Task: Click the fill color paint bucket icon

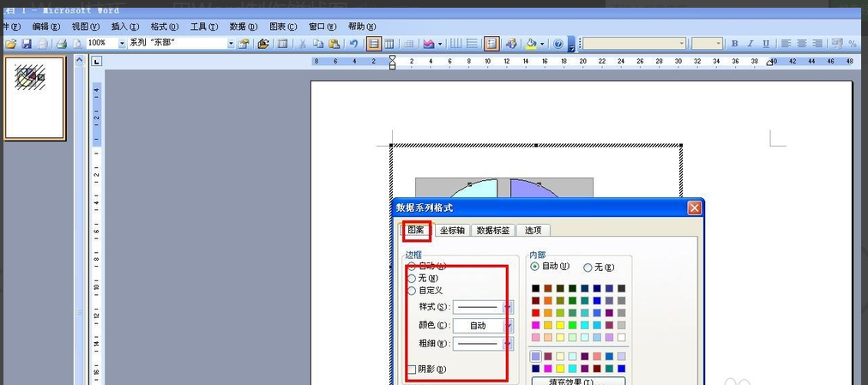Action: click(531, 44)
